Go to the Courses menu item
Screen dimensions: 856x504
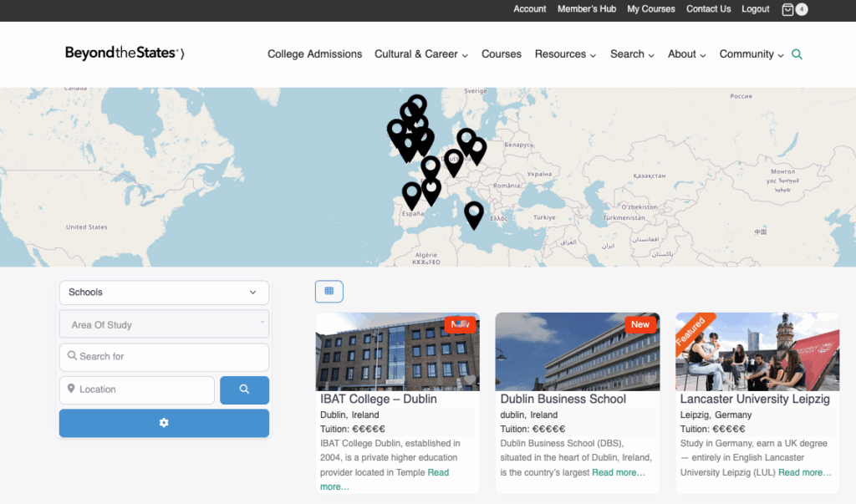coord(501,54)
